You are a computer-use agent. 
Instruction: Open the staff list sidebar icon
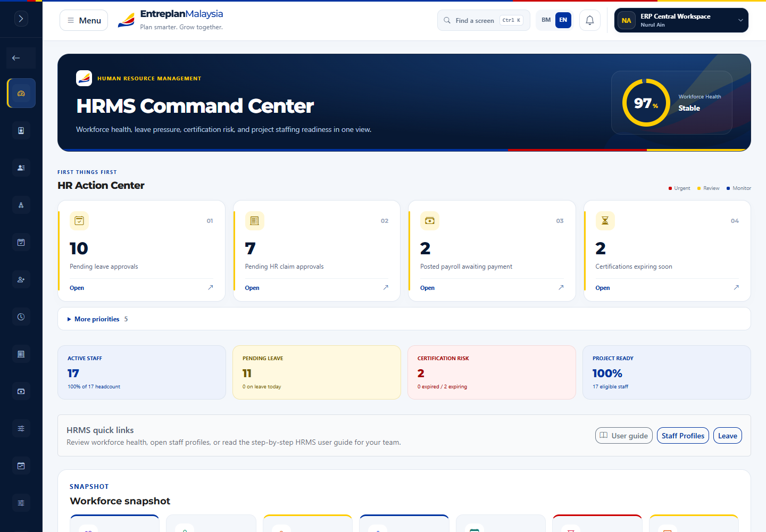(21, 168)
